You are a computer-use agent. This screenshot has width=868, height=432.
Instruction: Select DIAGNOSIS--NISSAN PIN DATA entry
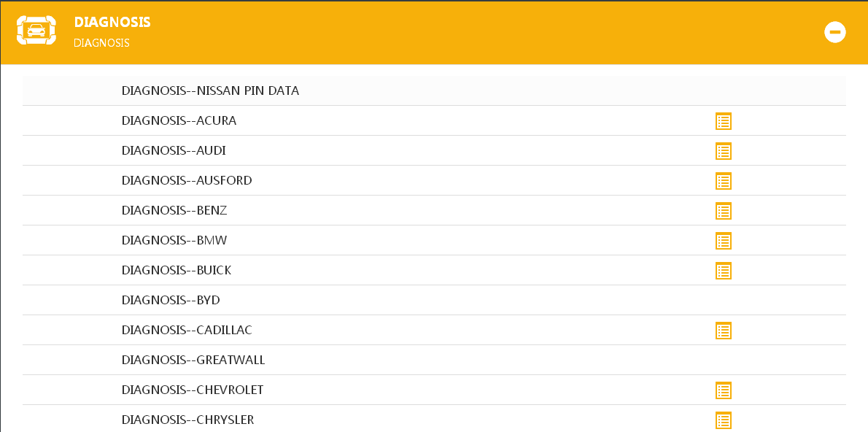210,91
